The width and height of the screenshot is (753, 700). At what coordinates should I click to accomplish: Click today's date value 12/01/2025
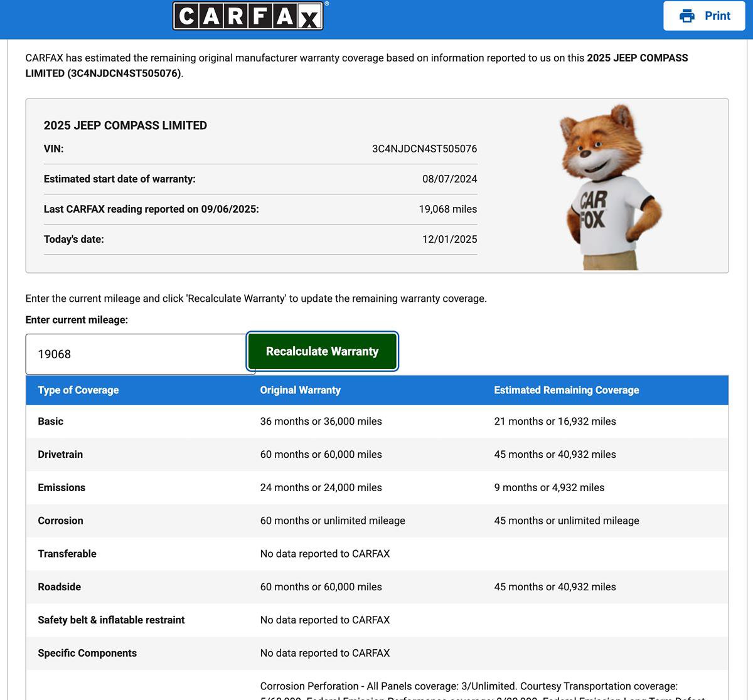450,240
